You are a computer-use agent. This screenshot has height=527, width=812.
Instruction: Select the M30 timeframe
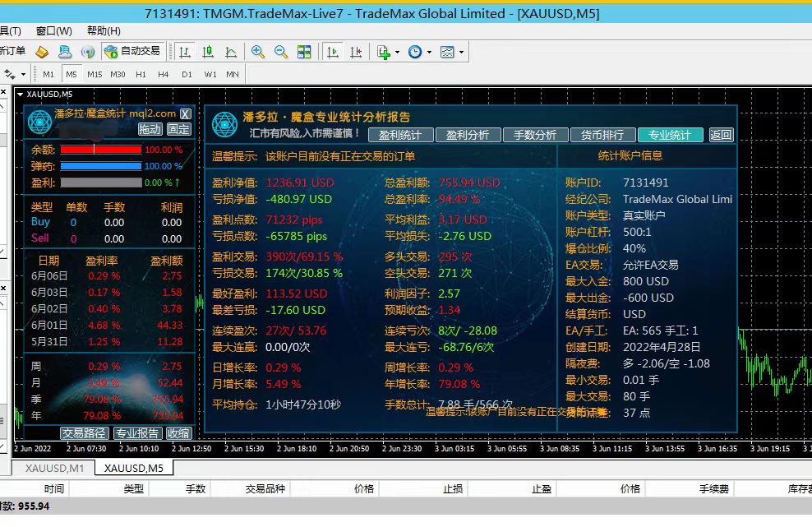pyautogui.click(x=118, y=74)
